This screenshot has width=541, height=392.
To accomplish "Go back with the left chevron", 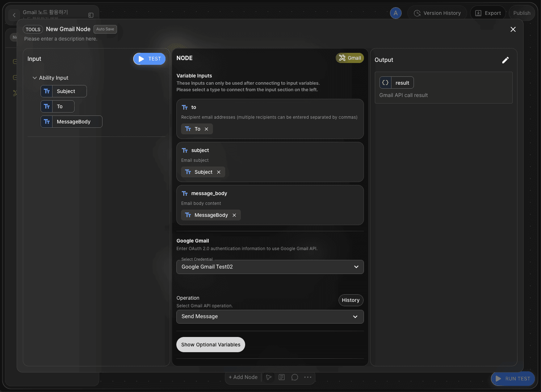I will pyautogui.click(x=14, y=15).
